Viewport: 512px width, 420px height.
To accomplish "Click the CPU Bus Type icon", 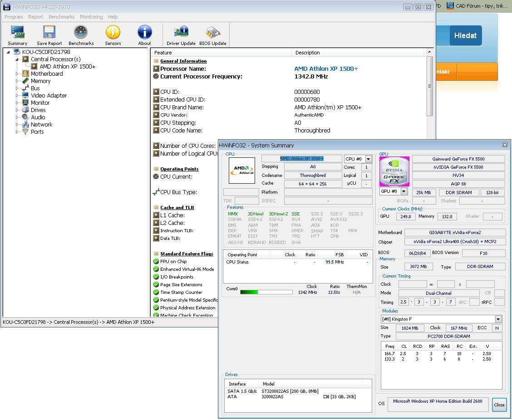I will [x=156, y=192].
